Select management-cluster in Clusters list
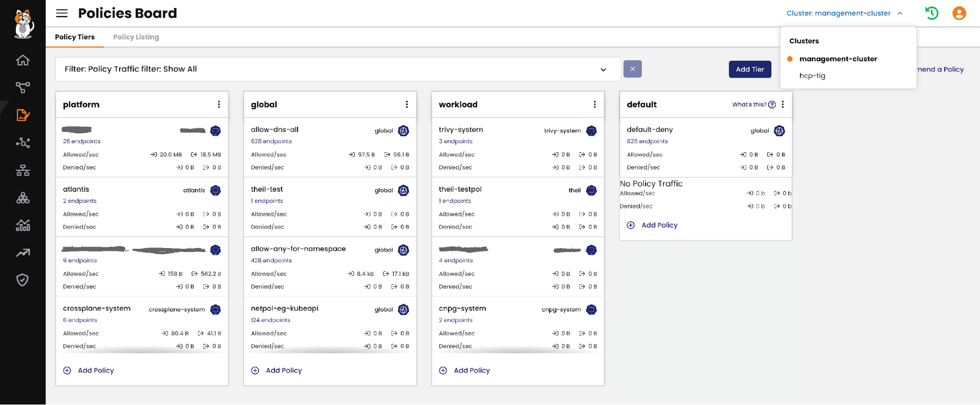The width and height of the screenshot is (980, 405). pyautogui.click(x=838, y=59)
